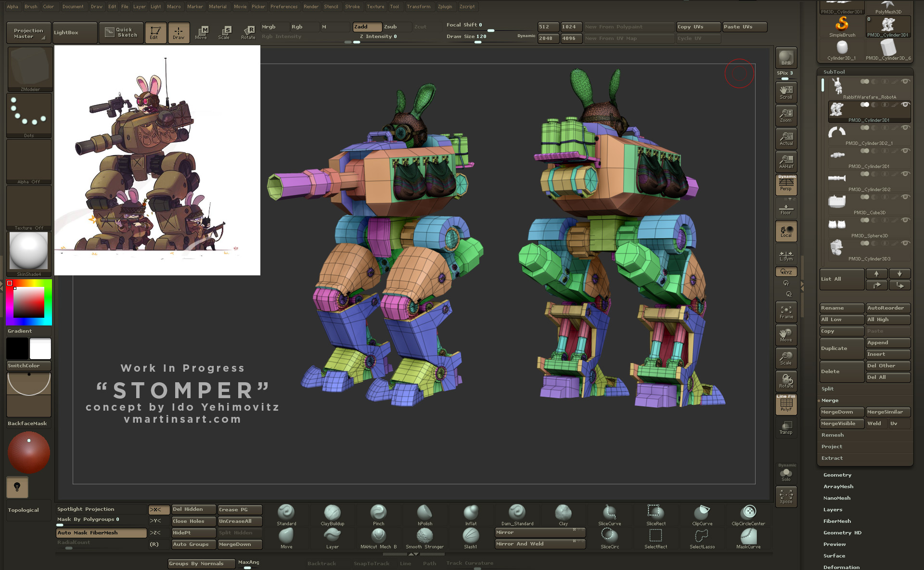This screenshot has width=924, height=570.
Task: Toggle visibility of RabbitWarefare_RobotA subtool
Action: 906,81
